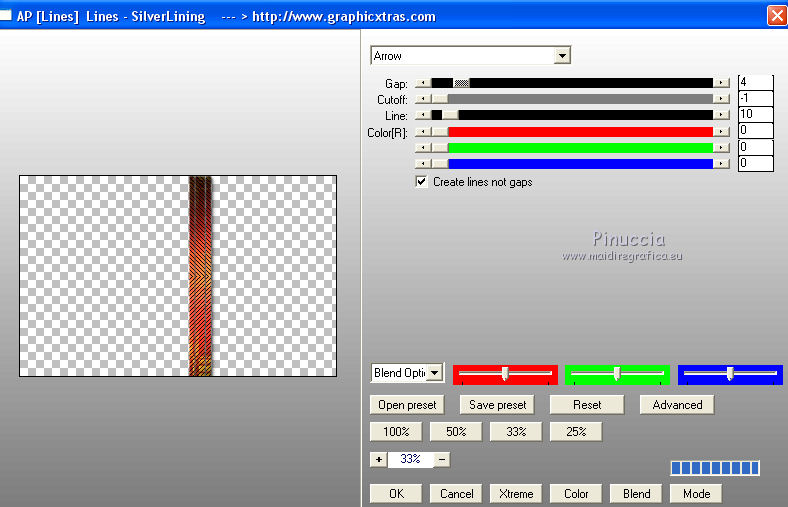Click the red Color[R] slider track
Image resolution: width=788 pixels, height=507 pixels.
pyautogui.click(x=572, y=132)
